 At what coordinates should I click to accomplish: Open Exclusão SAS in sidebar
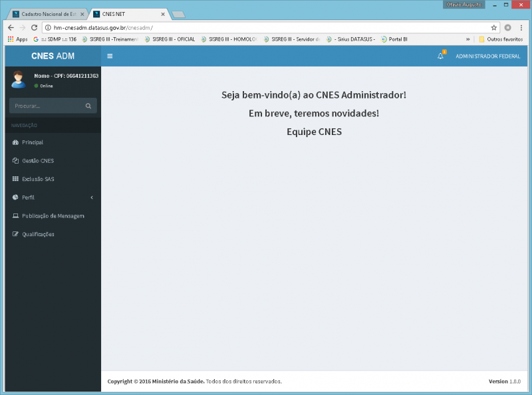(x=38, y=179)
